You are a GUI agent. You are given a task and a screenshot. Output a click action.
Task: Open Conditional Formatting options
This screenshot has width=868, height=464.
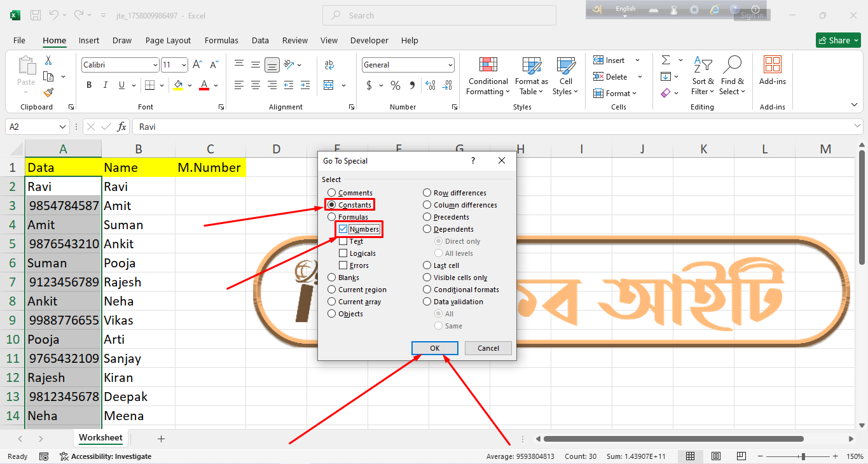[487, 76]
